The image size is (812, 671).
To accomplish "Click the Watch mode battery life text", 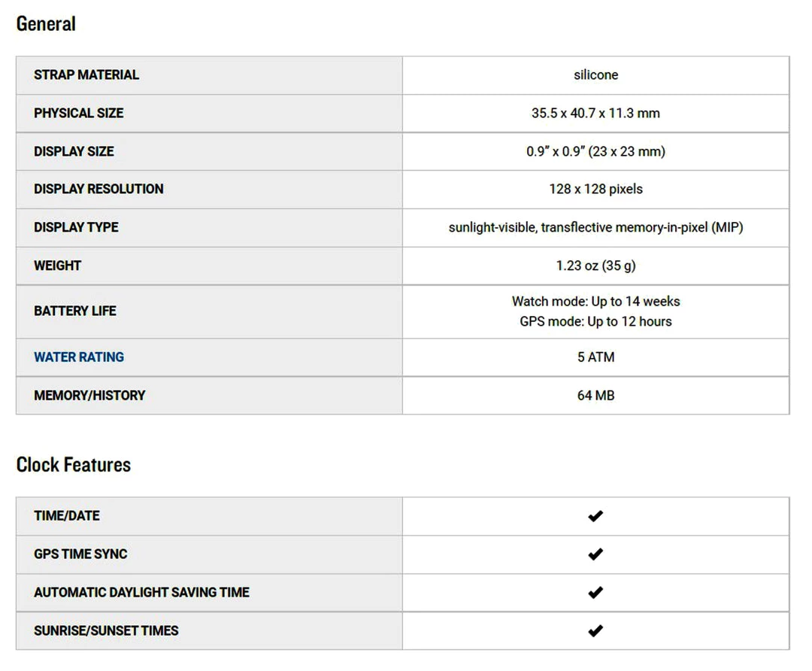I will (595, 302).
